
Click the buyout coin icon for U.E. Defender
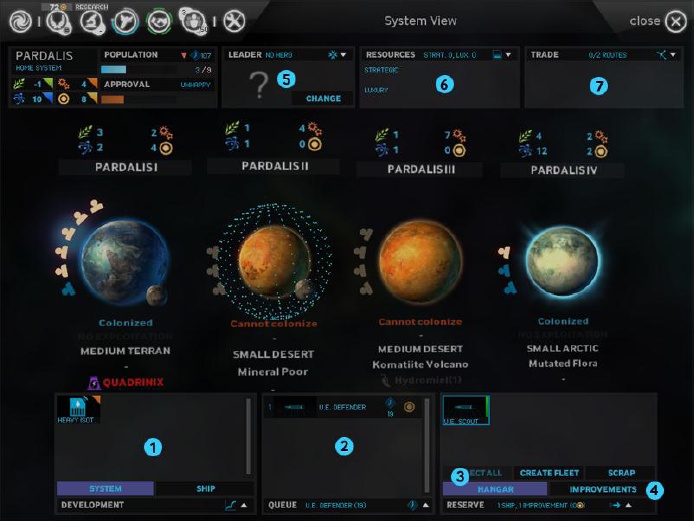pos(409,407)
